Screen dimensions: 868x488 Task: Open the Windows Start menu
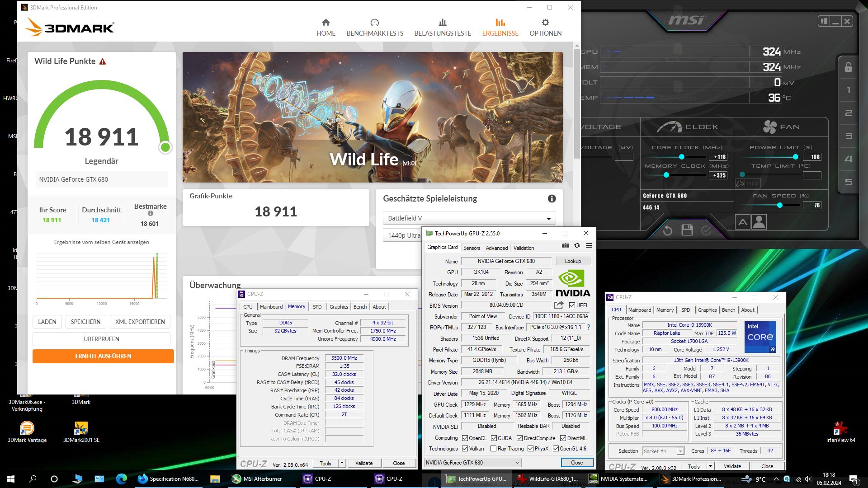click(11, 479)
